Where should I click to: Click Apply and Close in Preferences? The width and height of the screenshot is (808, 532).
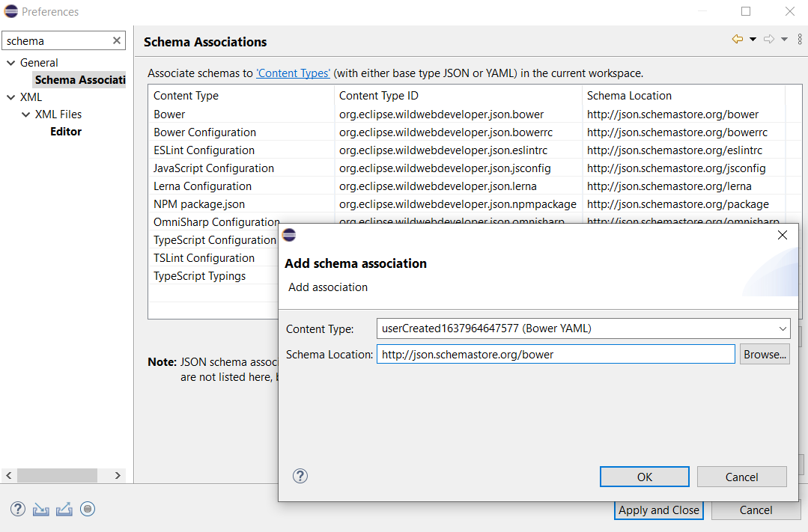coord(658,510)
